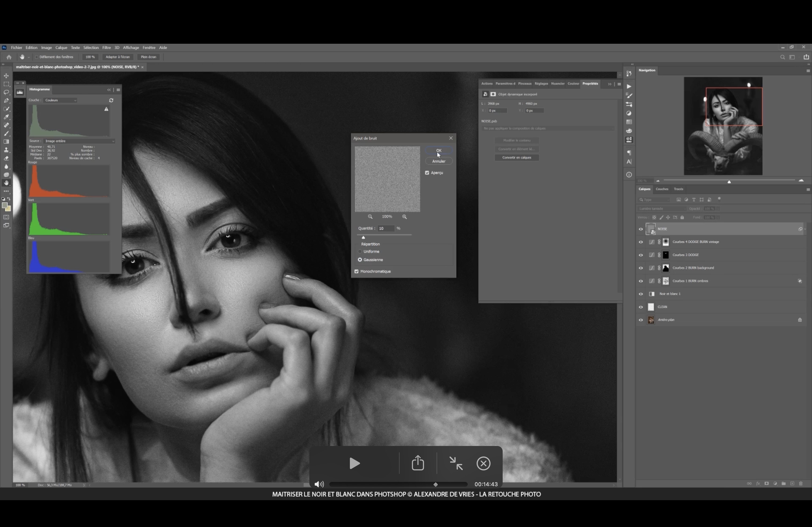Screen dimensions: 812x527
Task: Select the Lasso tool
Action: click(x=6, y=92)
